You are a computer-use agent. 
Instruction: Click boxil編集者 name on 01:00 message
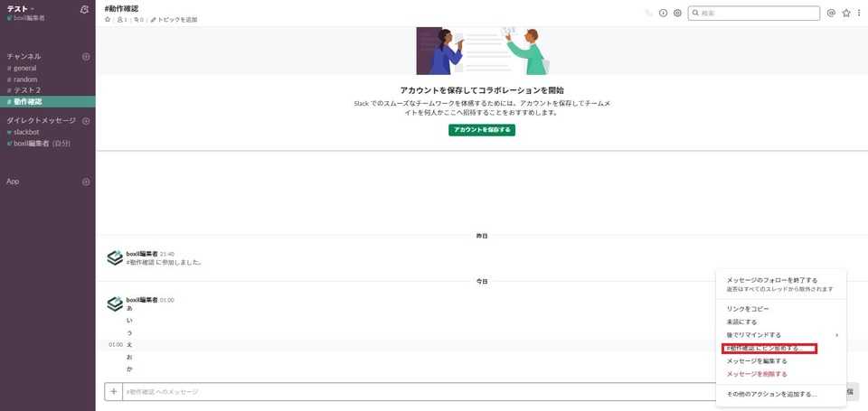coord(142,300)
